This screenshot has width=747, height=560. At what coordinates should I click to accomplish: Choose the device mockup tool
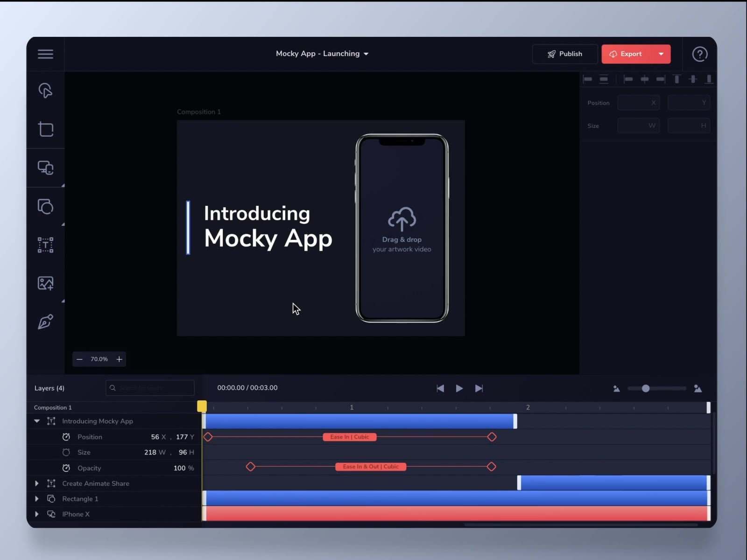(45, 168)
